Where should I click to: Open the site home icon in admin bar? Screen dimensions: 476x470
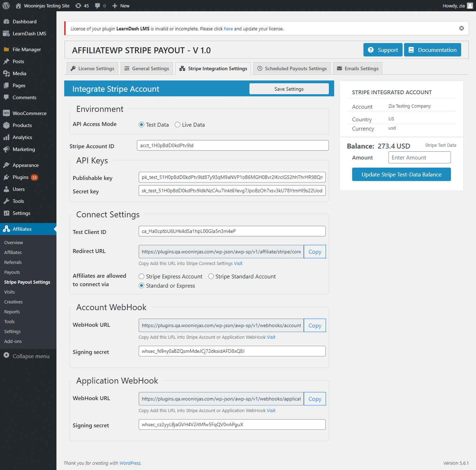[x=18, y=6]
